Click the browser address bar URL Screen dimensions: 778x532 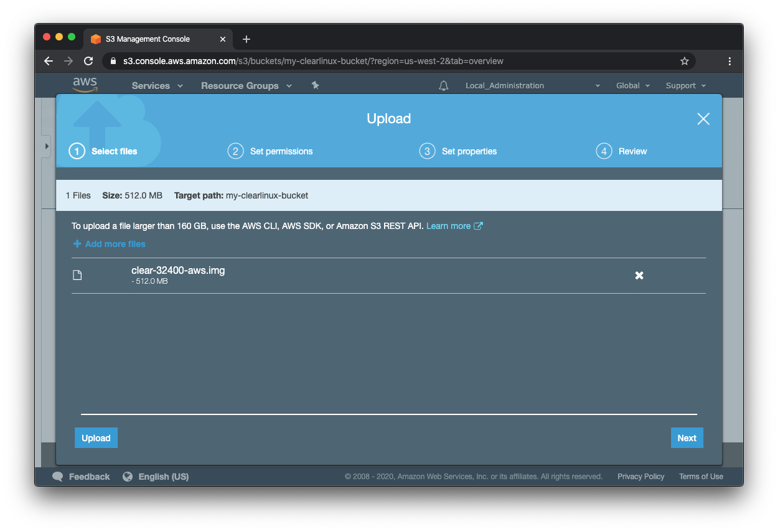point(313,61)
